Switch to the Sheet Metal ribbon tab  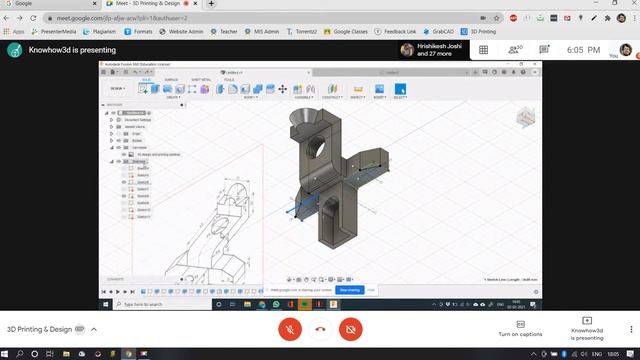[201, 80]
